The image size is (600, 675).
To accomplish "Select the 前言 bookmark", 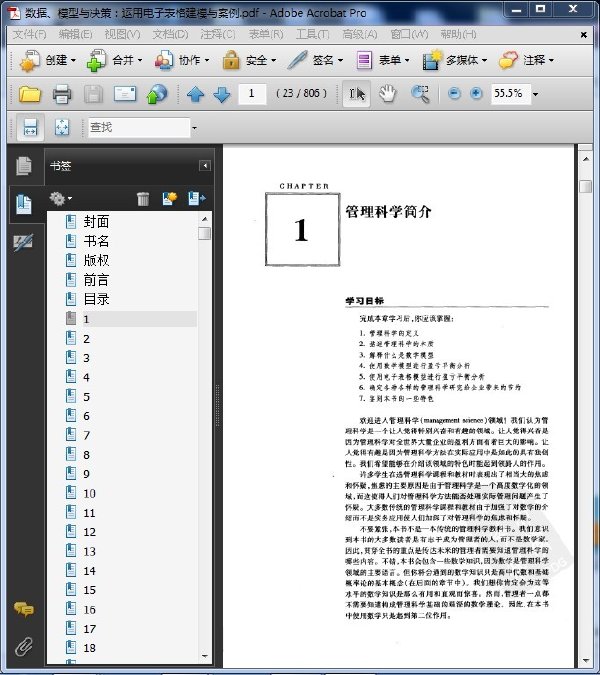I will coord(96,280).
